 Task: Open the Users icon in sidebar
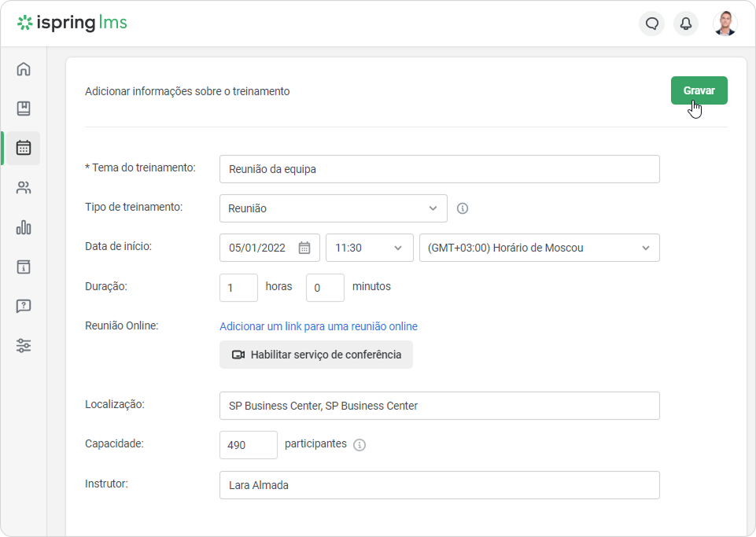point(24,187)
